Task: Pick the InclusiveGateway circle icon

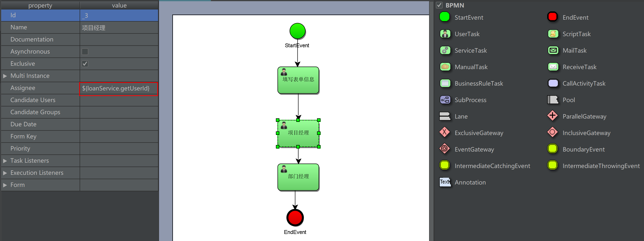Action: 553,133
